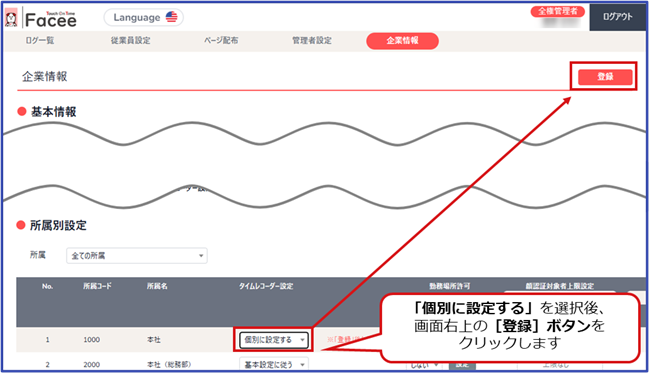Select the 企業情報 tab
Image resolution: width=649 pixels, height=373 pixels.
(402, 41)
